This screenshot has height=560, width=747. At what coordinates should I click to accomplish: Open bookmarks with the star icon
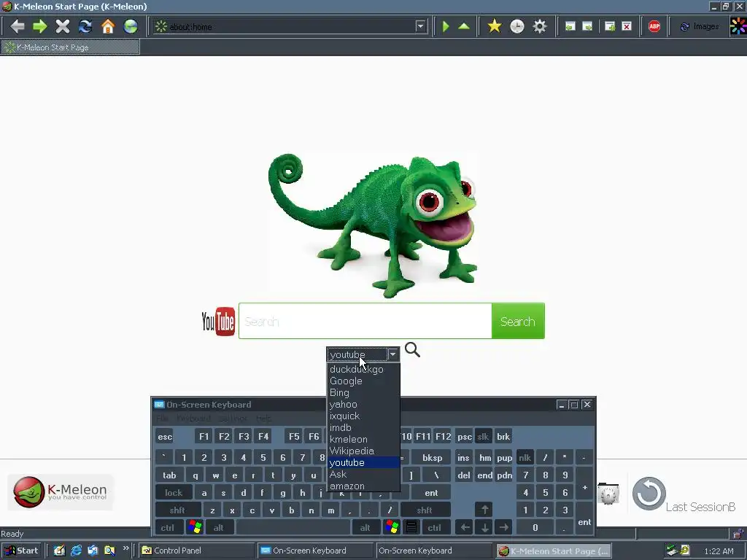pyautogui.click(x=495, y=26)
